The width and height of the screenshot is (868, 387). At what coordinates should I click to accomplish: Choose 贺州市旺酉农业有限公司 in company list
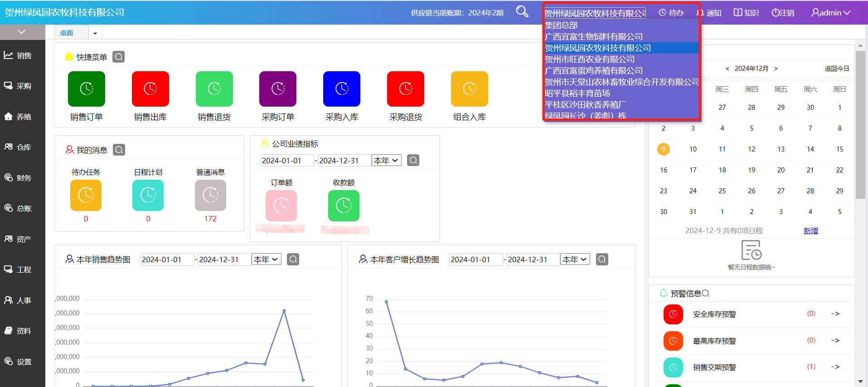589,59
